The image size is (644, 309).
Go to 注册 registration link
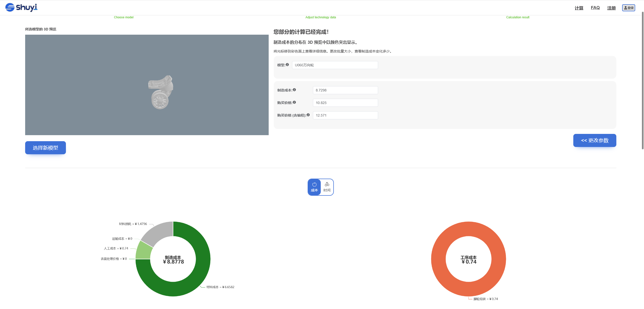click(611, 8)
